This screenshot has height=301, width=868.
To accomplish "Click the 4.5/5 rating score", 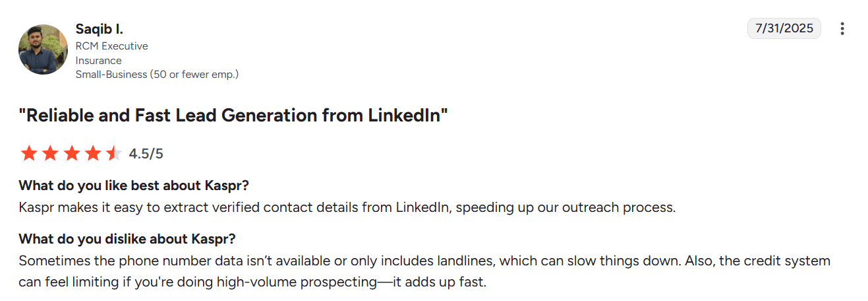I will click(146, 154).
